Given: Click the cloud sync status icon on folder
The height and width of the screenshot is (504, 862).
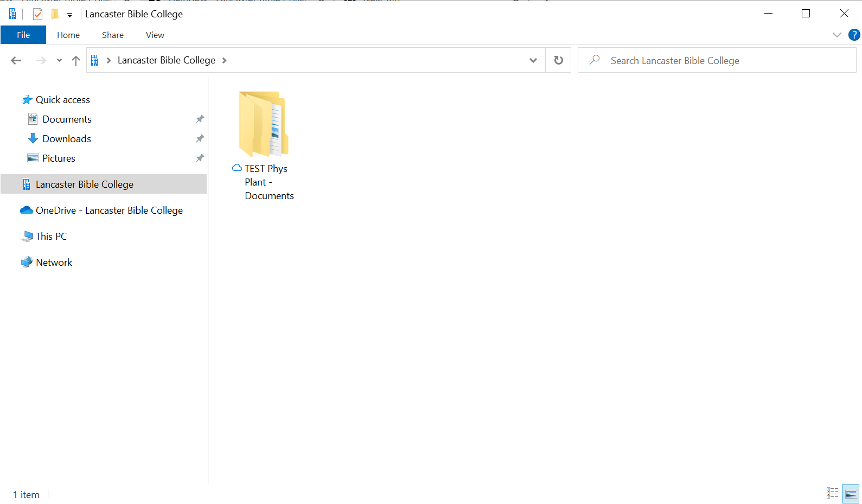Looking at the screenshot, I should [x=237, y=168].
